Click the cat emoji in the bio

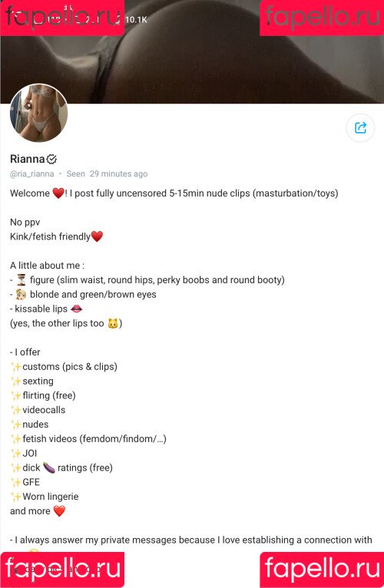pos(113,323)
